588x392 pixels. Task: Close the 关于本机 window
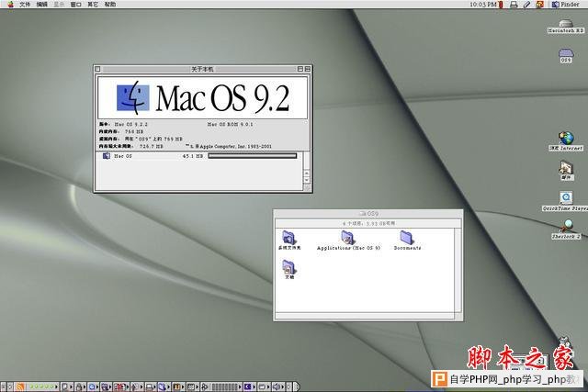tap(98, 69)
